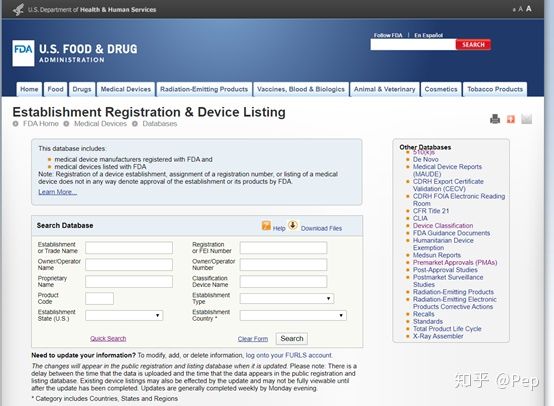Click the Follow FDA link
This screenshot has height=406, width=554.
pos(388,35)
